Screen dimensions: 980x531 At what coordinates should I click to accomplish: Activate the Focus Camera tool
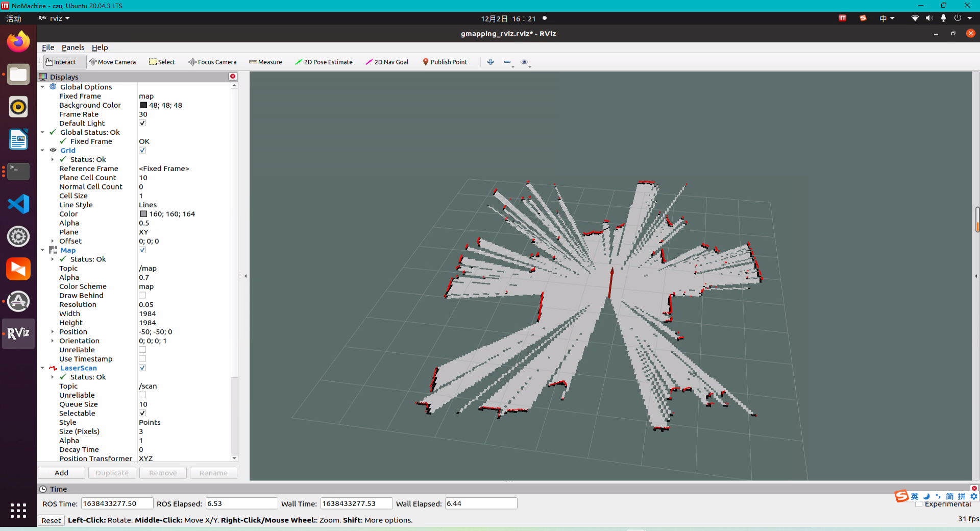[x=212, y=62]
